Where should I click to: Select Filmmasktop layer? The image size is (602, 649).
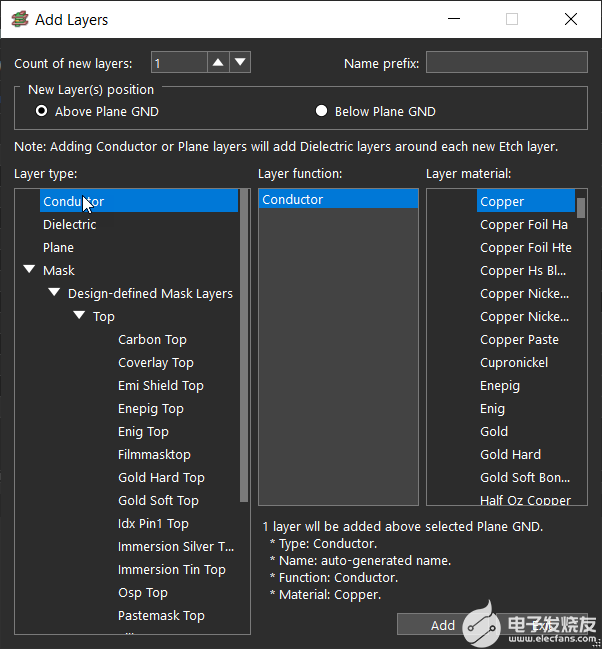tap(154, 454)
